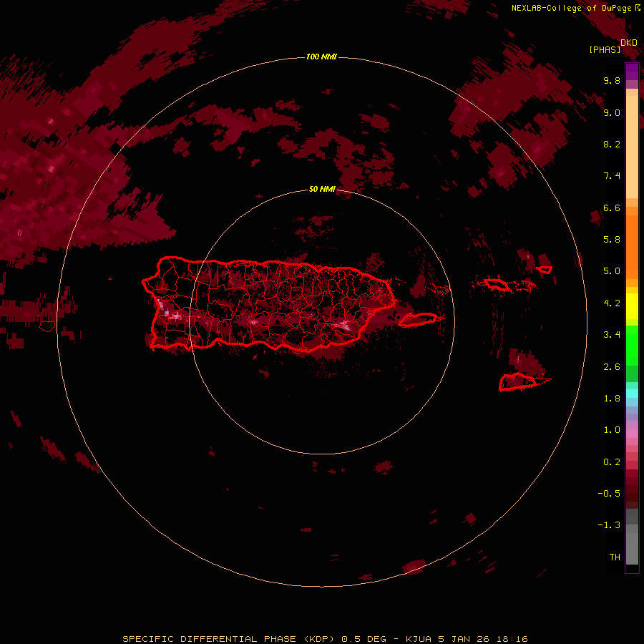The height and width of the screenshot is (644, 644).
Task: Click the 9.8 scale value
Action: click(x=612, y=81)
